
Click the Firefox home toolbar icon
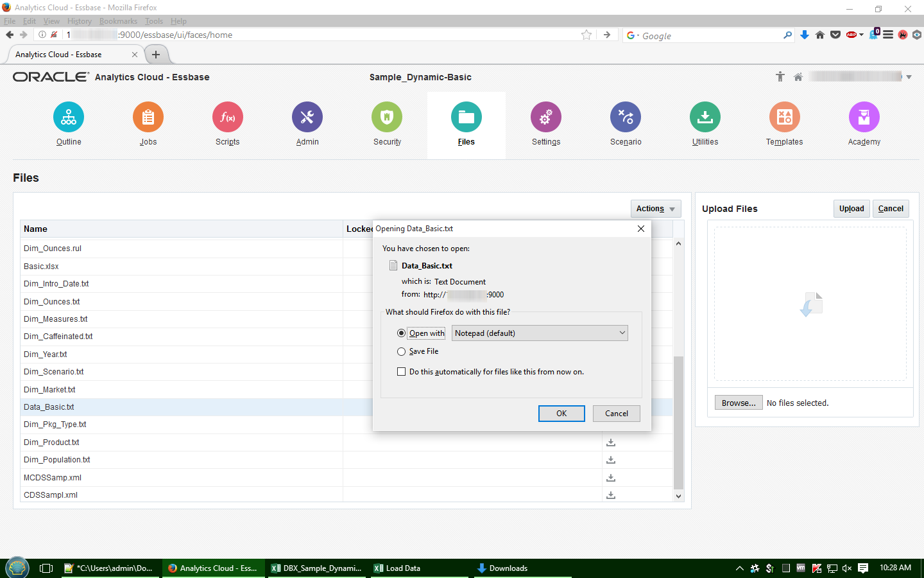(x=820, y=35)
